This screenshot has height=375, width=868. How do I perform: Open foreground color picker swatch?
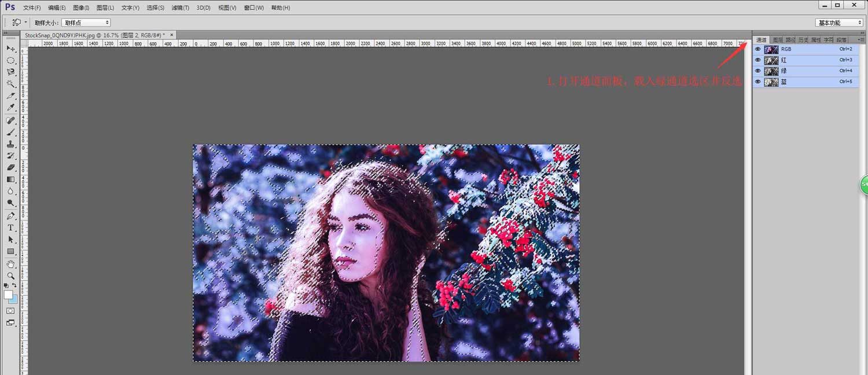(x=8, y=295)
